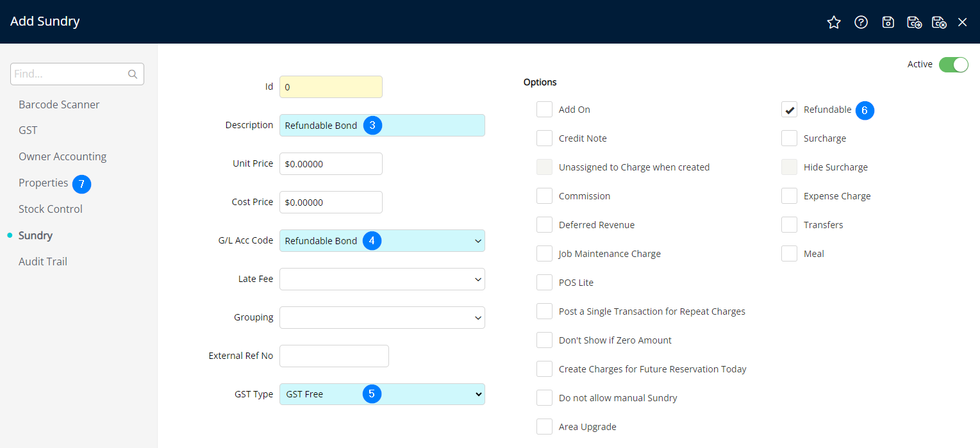Expand the G/L Acc Code dropdown
This screenshot has height=448, width=980.
pos(477,241)
